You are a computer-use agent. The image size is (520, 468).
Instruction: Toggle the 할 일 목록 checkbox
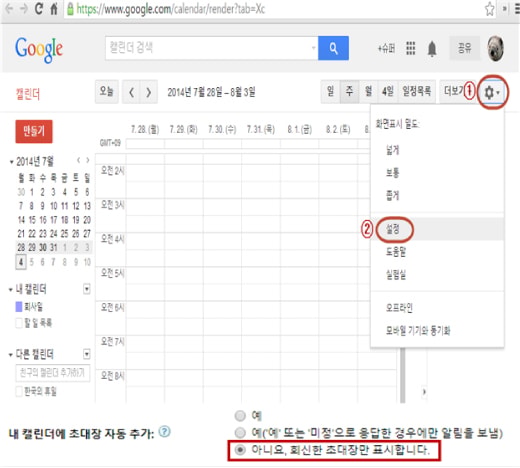(19, 323)
